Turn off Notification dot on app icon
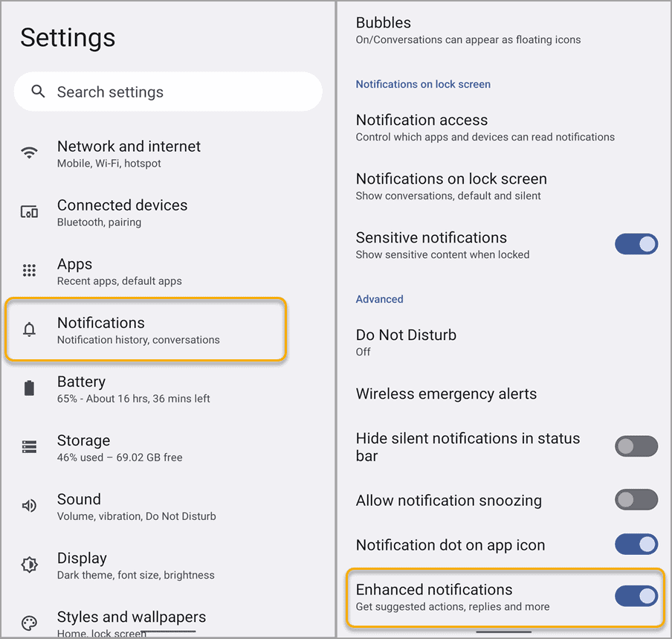Image resolution: width=672 pixels, height=639 pixels. 636,545
